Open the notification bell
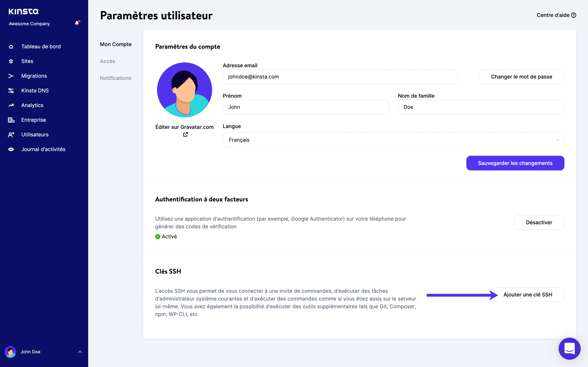588x367 pixels. (x=77, y=23)
